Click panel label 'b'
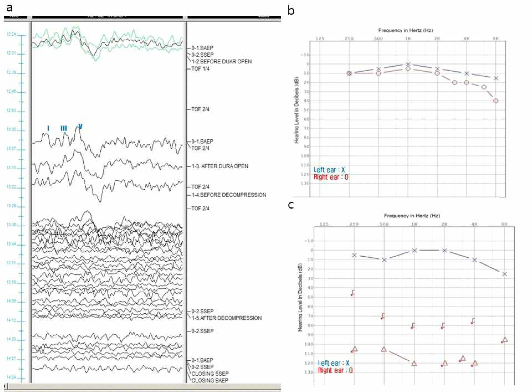The height and width of the screenshot is (392, 532). 291,11
